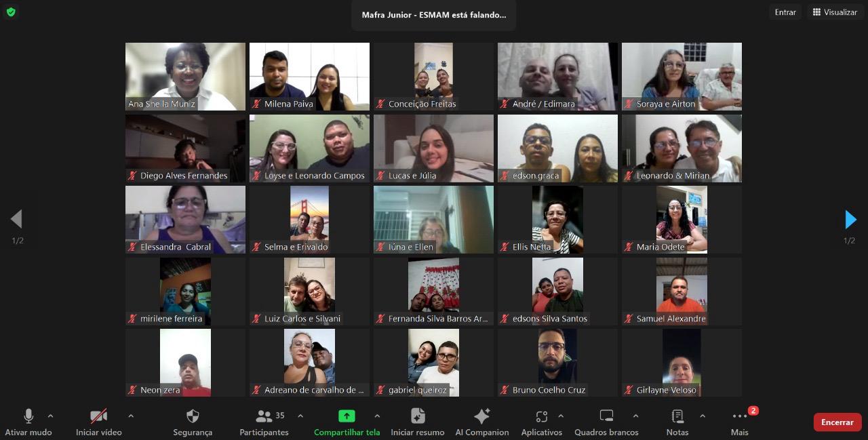Expand share screen options chevron
This screenshot has width=868, height=440.
377,416
